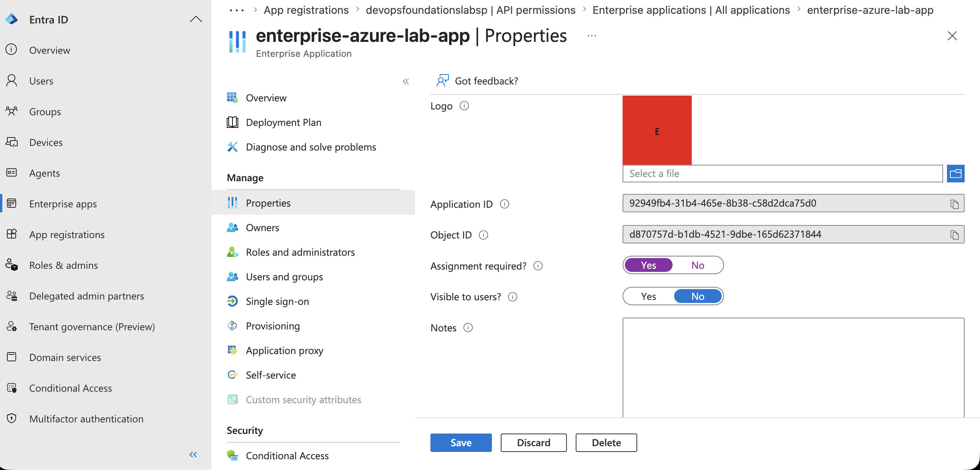Open Enterprise apps in sidebar
Image resolution: width=980 pixels, height=470 pixels.
point(63,204)
